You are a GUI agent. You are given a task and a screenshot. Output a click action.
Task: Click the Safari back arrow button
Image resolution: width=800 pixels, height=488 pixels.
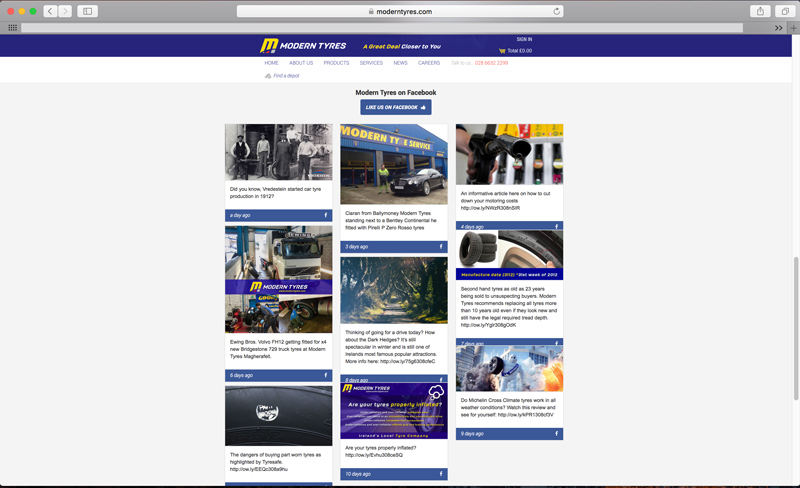click(x=50, y=11)
